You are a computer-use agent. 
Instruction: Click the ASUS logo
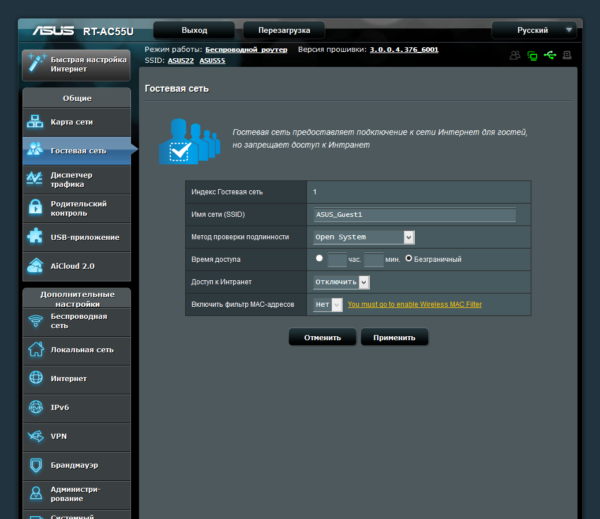click(53, 31)
